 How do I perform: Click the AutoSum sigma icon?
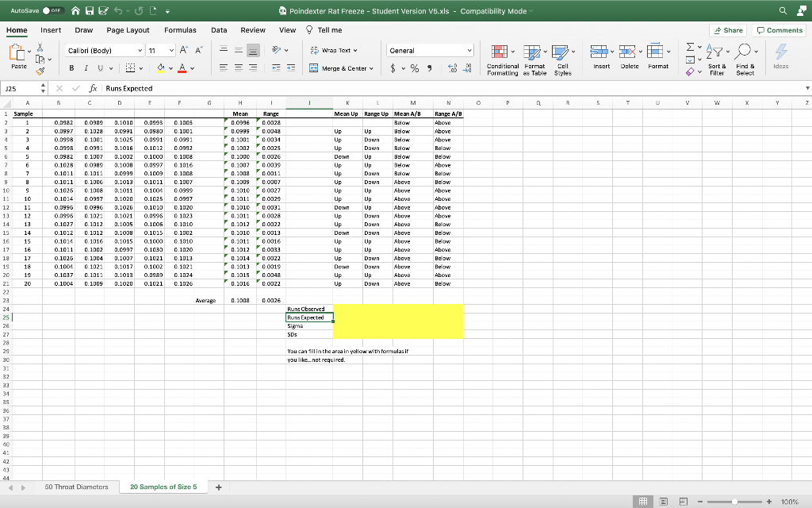click(691, 47)
